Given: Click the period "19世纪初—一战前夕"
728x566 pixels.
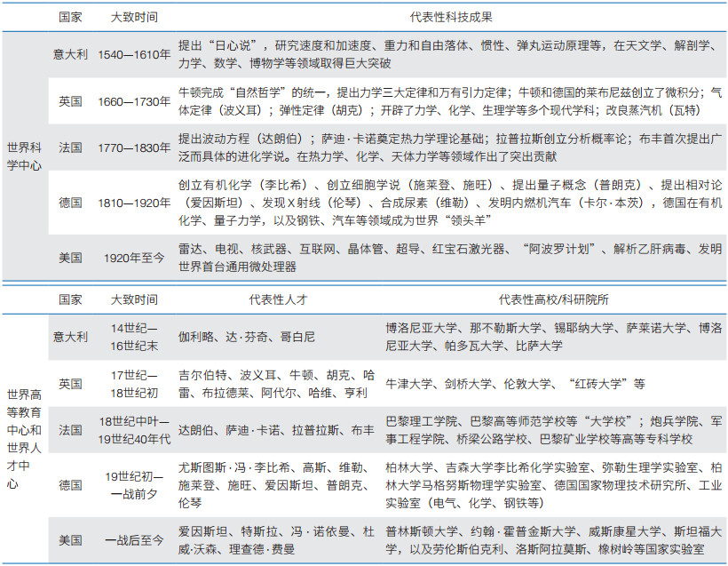Looking at the screenshot, I should click(134, 485).
